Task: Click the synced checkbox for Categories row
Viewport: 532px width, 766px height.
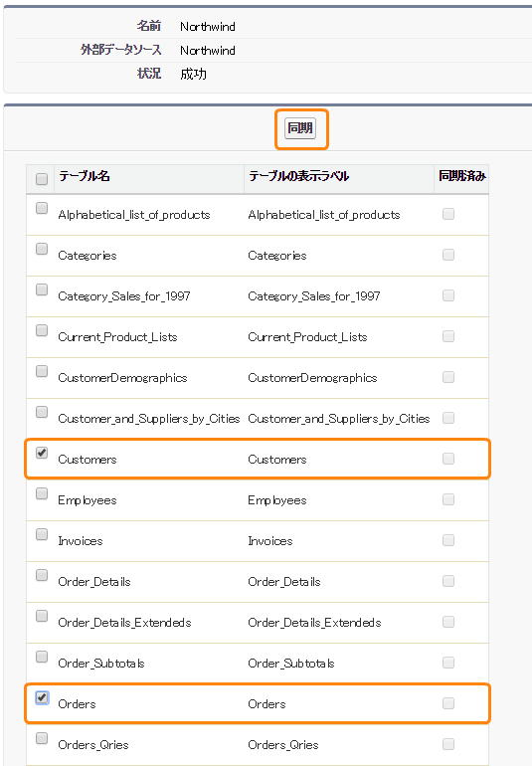Action: point(448,255)
